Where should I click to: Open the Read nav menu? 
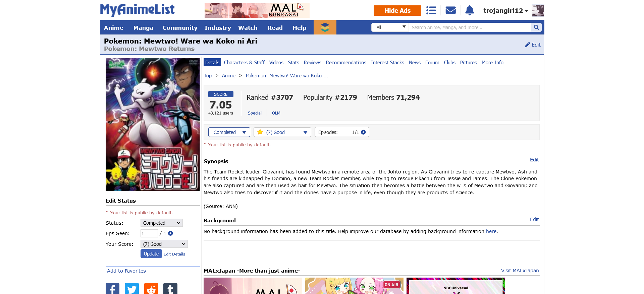(275, 28)
